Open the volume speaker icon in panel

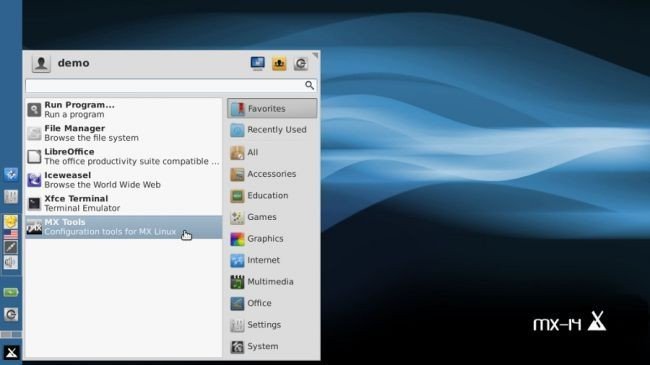pyautogui.click(x=11, y=262)
